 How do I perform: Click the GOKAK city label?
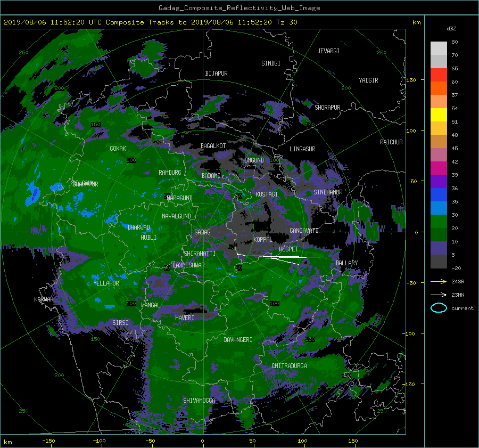pos(118,148)
